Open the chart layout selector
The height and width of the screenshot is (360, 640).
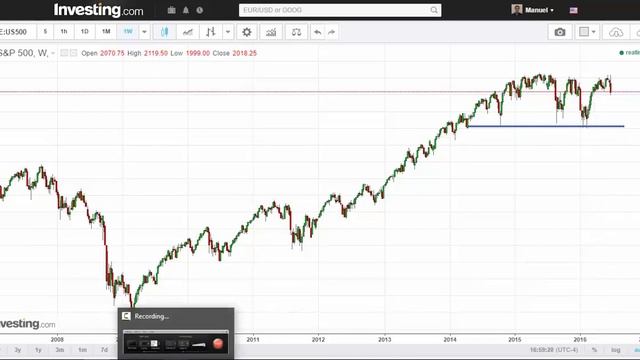588,32
